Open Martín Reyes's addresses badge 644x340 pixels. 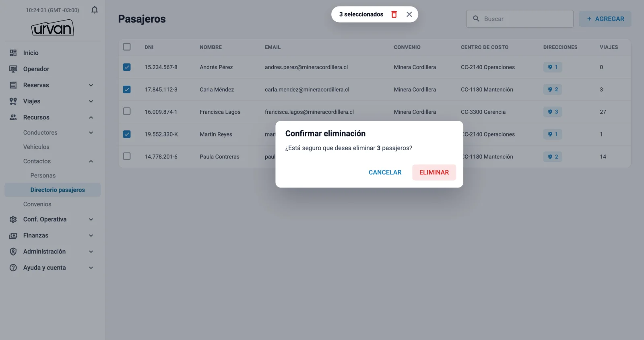click(x=553, y=134)
